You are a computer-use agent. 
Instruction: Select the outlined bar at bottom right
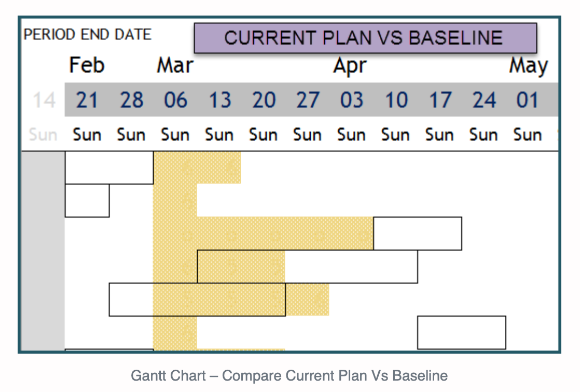click(x=462, y=332)
